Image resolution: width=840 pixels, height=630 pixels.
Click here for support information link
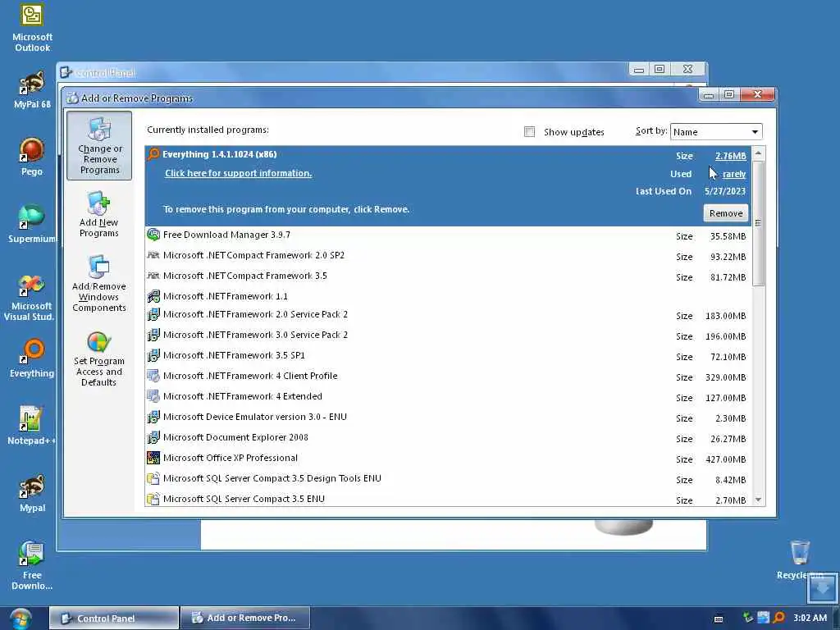pyautogui.click(x=239, y=173)
